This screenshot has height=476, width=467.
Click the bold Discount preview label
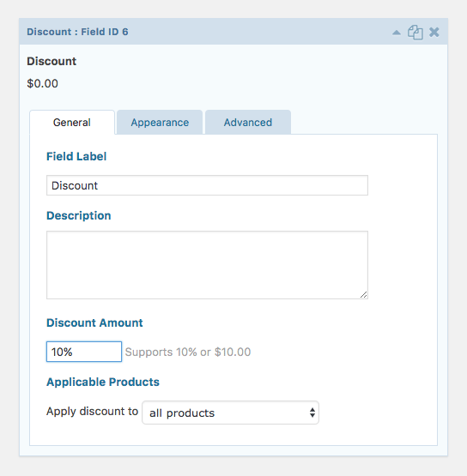52,61
